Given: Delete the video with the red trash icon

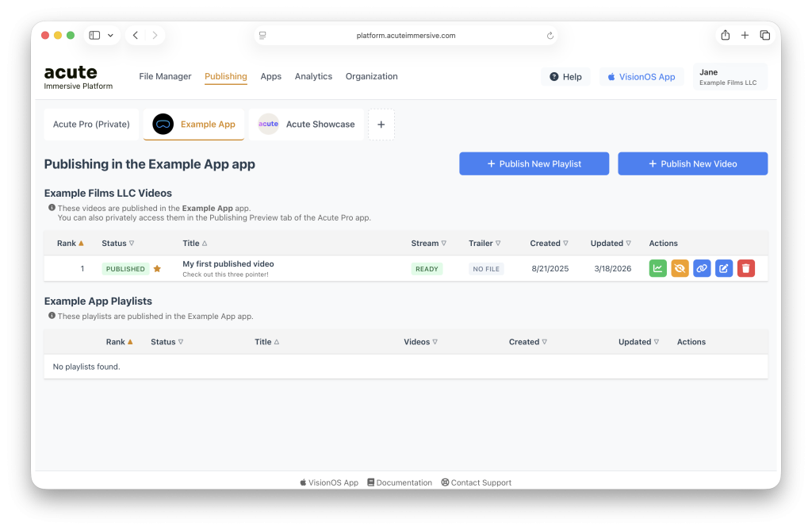Looking at the screenshot, I should tap(746, 269).
